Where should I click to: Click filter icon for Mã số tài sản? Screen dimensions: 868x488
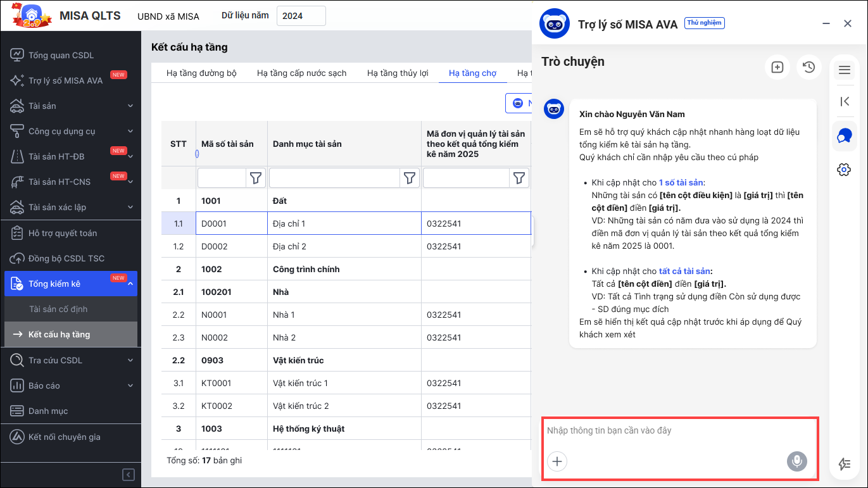[x=256, y=178]
